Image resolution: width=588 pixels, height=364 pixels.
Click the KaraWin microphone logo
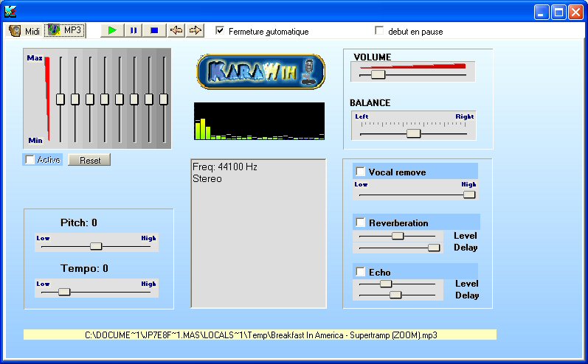pos(260,72)
